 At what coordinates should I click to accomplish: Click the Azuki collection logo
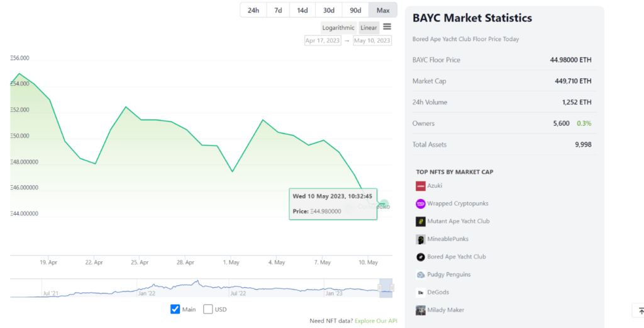pos(421,186)
